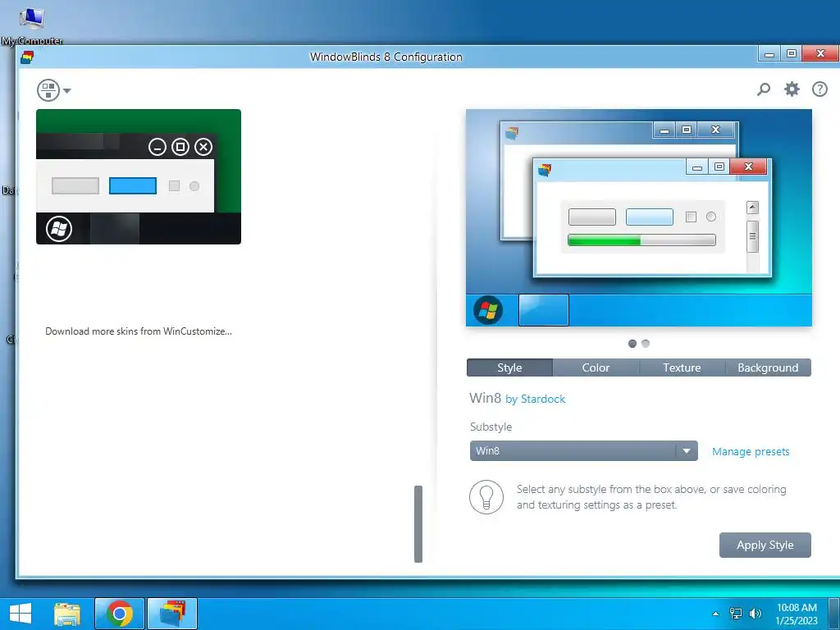Show the first preview page dot
The width and height of the screenshot is (840, 630).
click(x=632, y=344)
